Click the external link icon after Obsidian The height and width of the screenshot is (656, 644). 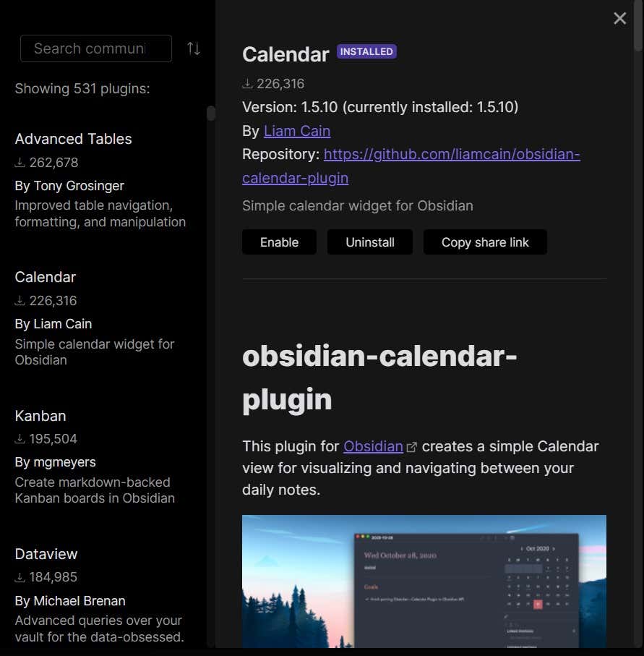pos(412,447)
